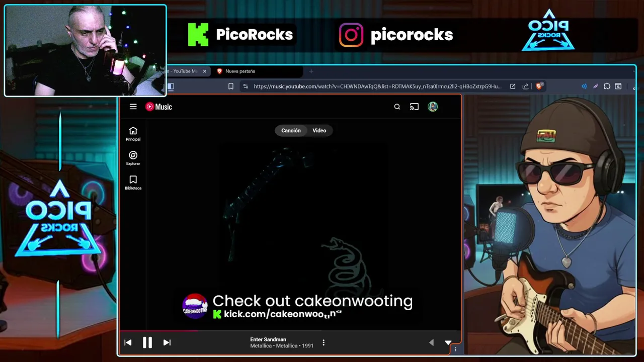Click the browser URL address field
The height and width of the screenshot is (362, 644).
[377, 86]
